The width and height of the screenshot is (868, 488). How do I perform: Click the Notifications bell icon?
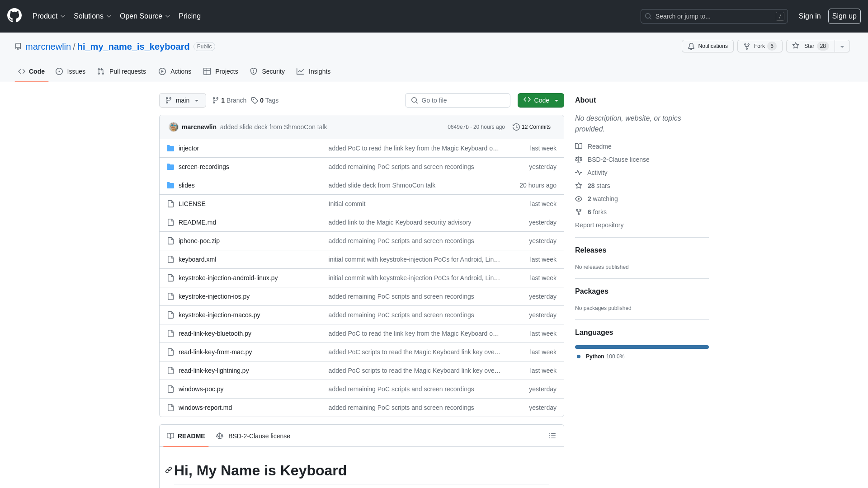[x=691, y=46]
